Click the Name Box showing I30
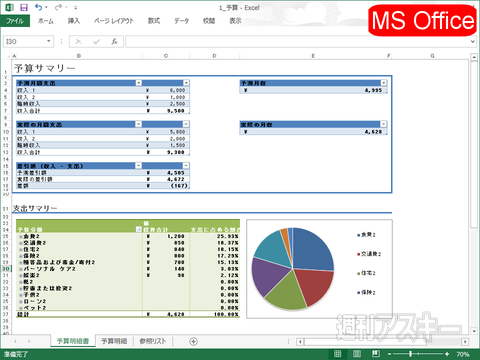 24,42
